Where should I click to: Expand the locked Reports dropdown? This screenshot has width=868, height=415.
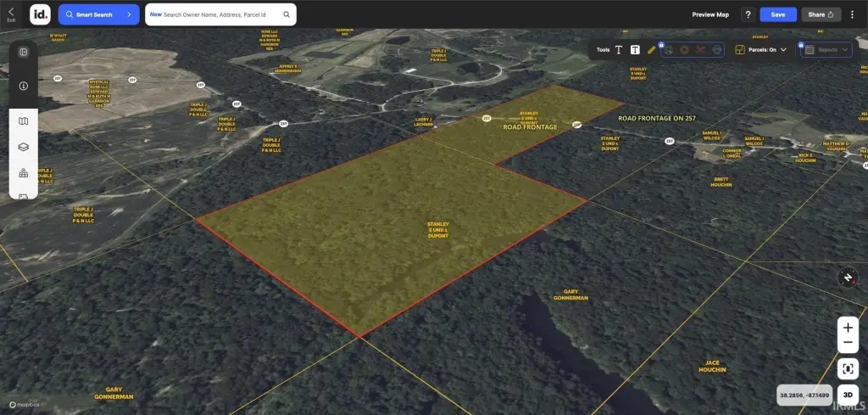(827, 50)
